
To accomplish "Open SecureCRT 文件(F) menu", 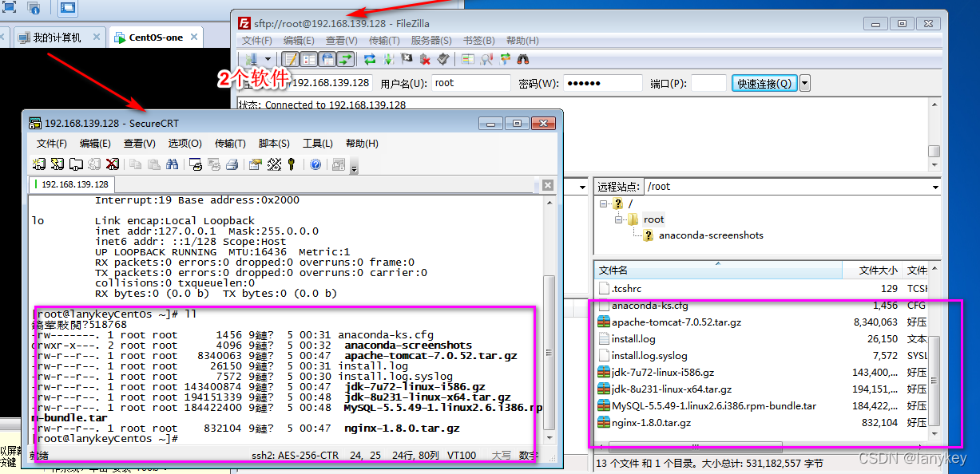I will point(51,144).
